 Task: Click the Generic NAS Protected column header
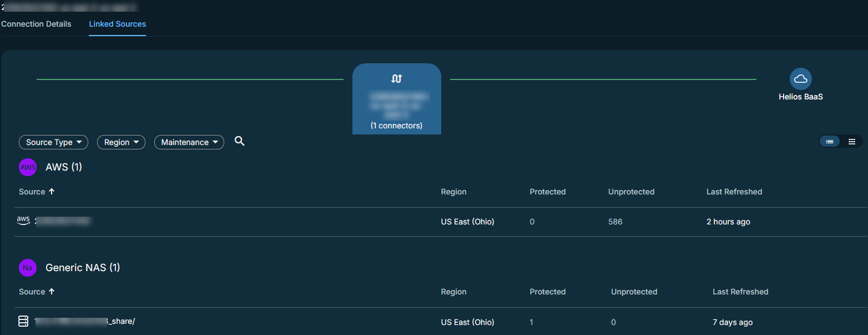coord(548,292)
